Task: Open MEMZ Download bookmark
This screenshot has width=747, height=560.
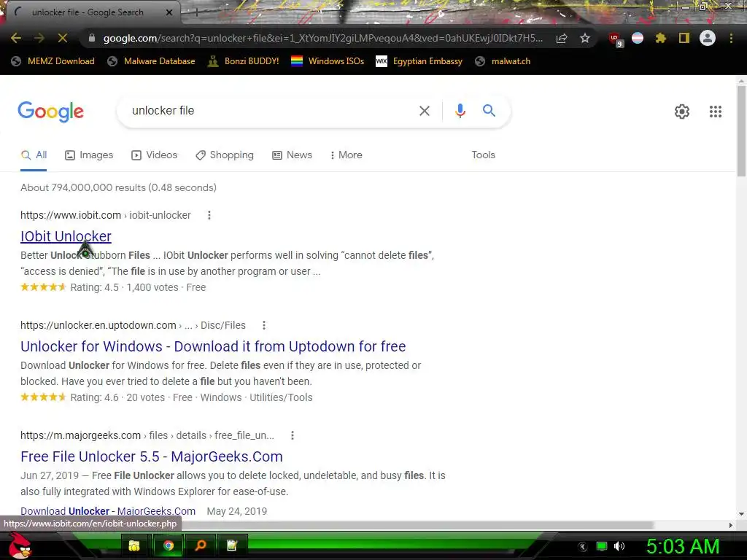Action: click(53, 61)
